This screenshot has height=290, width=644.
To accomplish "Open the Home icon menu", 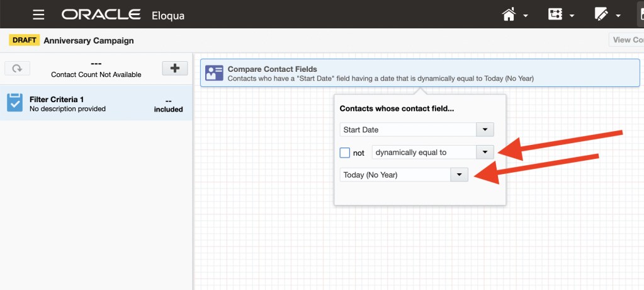I will tap(509, 14).
